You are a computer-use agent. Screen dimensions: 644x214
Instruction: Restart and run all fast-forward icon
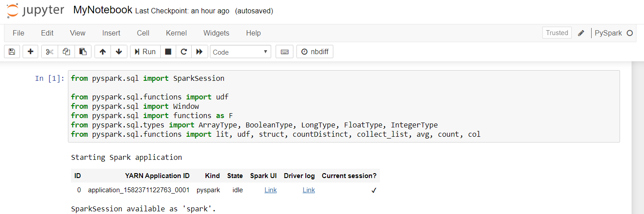[199, 52]
